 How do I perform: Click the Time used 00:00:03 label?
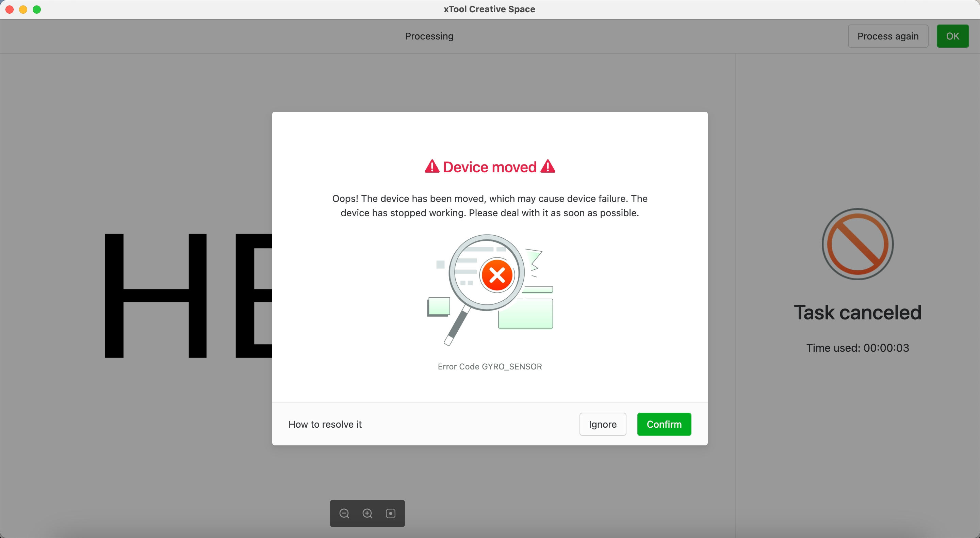pyautogui.click(x=857, y=348)
